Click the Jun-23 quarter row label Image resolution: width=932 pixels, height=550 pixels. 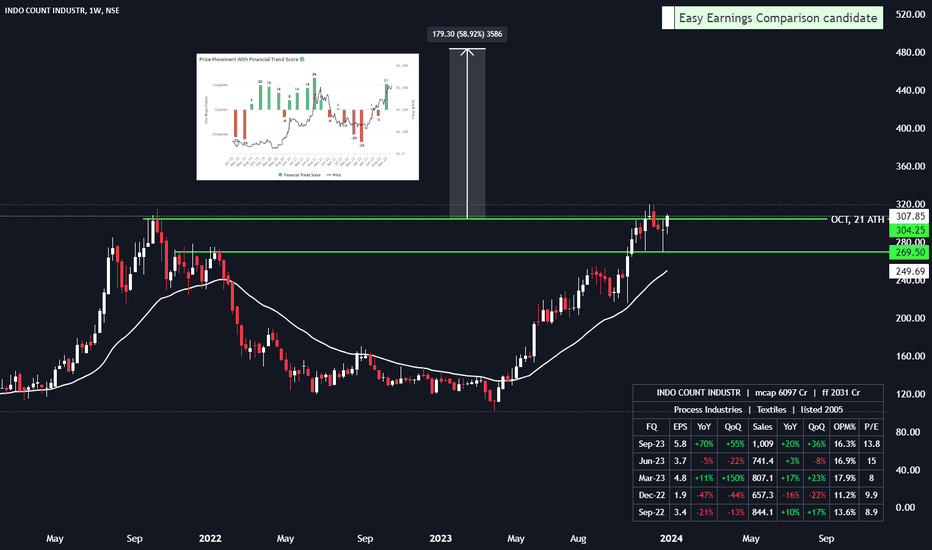click(651, 461)
